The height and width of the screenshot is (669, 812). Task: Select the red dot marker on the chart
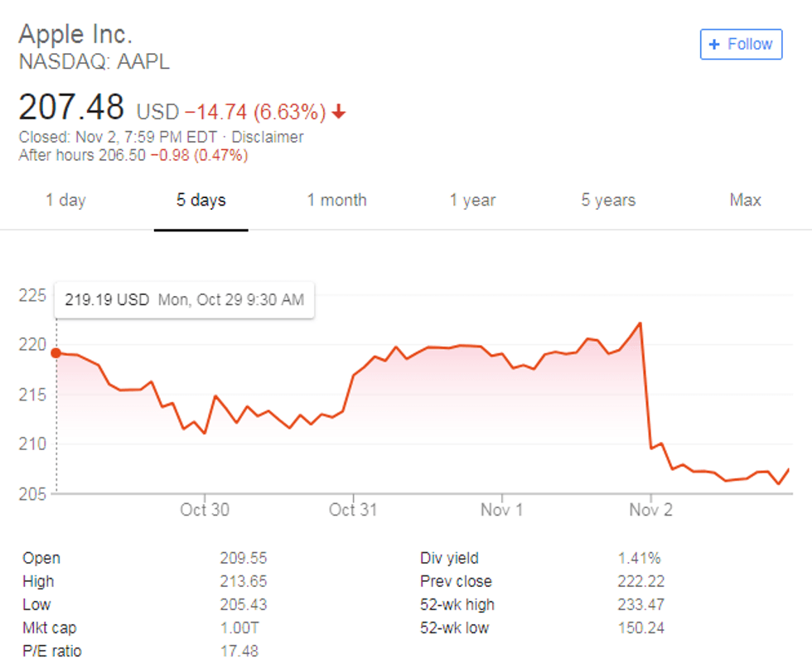click(x=55, y=352)
